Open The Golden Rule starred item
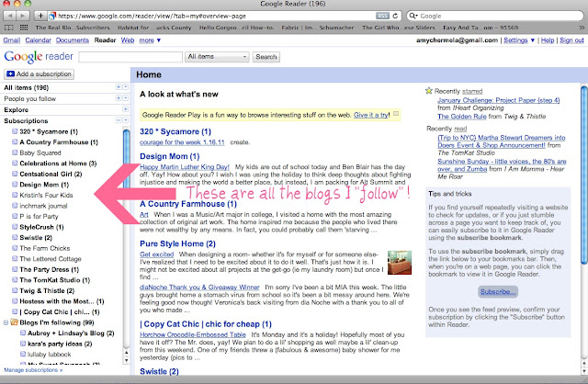Viewport: 588px width, 384px height. click(461, 117)
